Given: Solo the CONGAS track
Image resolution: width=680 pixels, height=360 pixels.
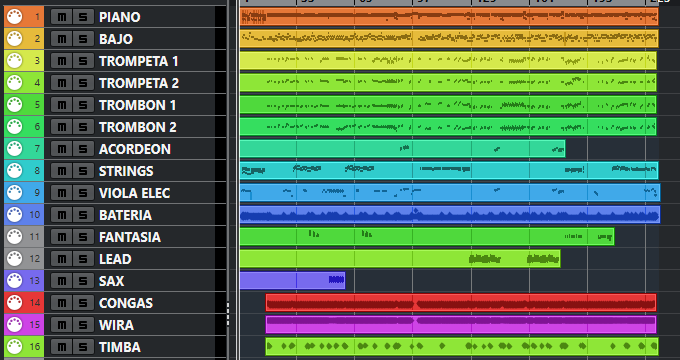Looking at the screenshot, I should click(83, 303).
